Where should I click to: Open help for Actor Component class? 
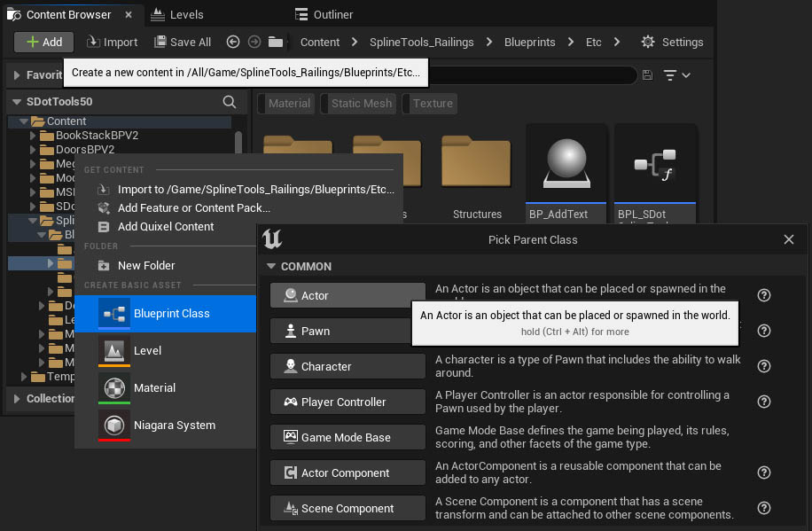[764, 473]
